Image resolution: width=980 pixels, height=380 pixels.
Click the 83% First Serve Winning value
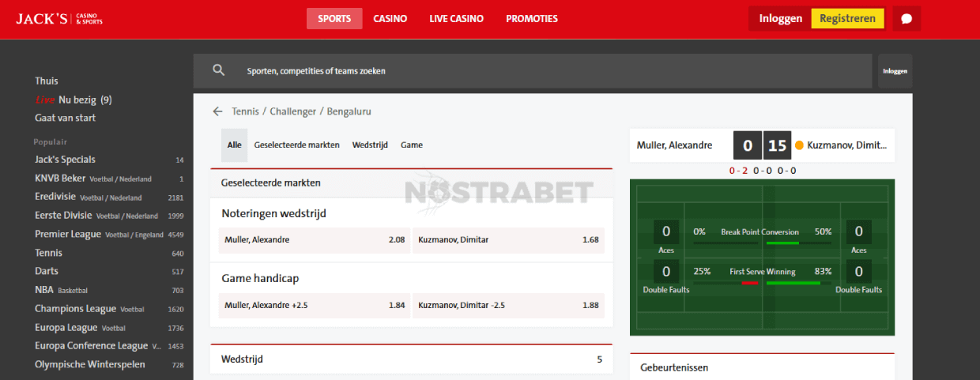click(823, 271)
